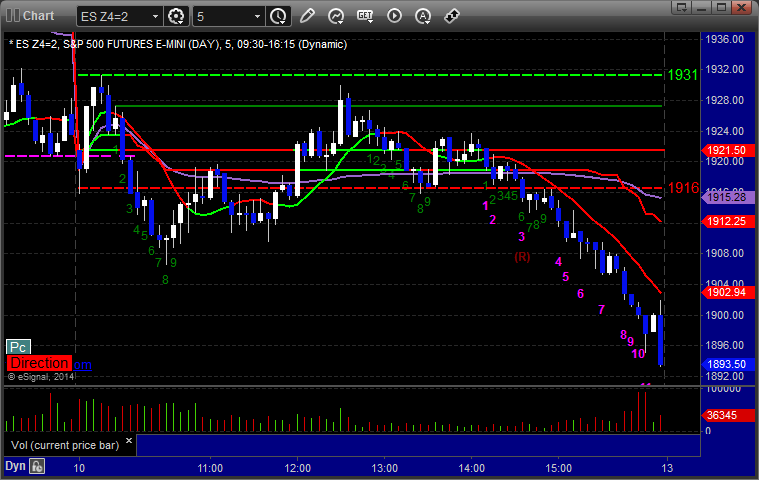Click the 1902.94 red price marker
759x480 pixels.
[x=728, y=292]
